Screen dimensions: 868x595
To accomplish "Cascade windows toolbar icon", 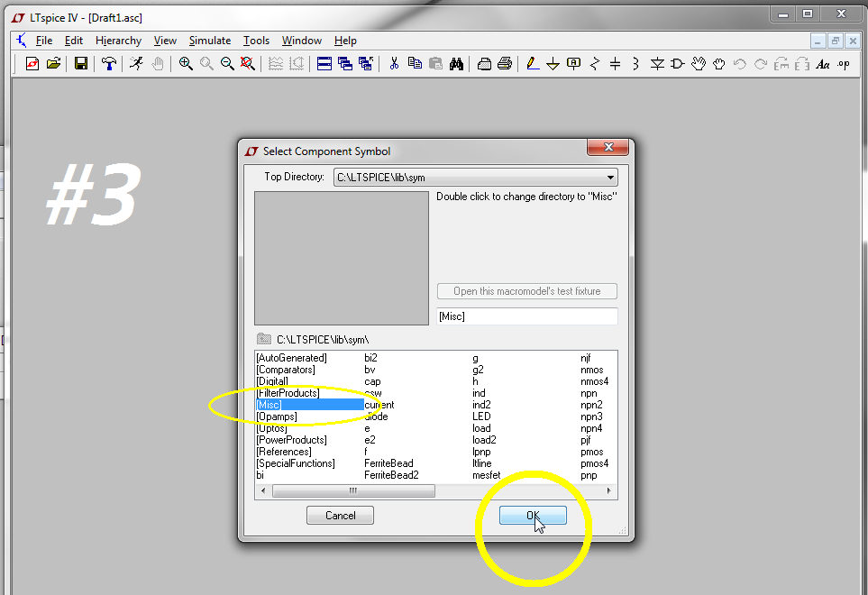I will click(345, 64).
